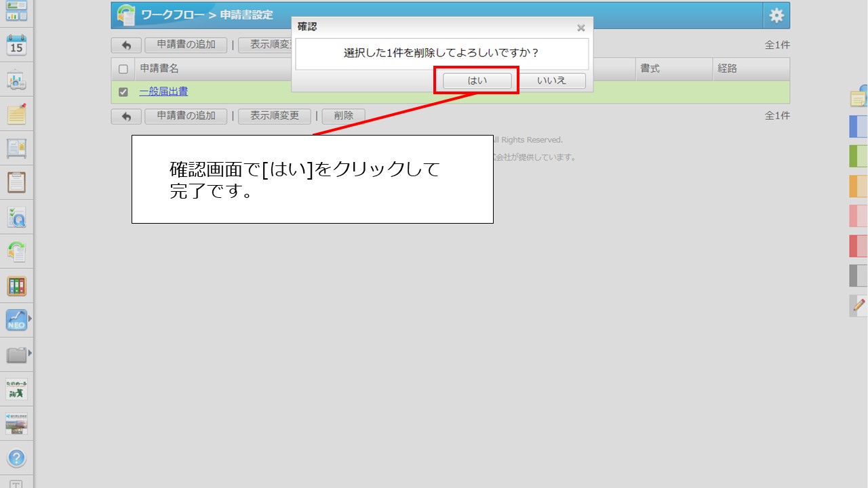Click 申請書の追加 below the table
This screenshot has height=488, width=868.
tap(186, 117)
